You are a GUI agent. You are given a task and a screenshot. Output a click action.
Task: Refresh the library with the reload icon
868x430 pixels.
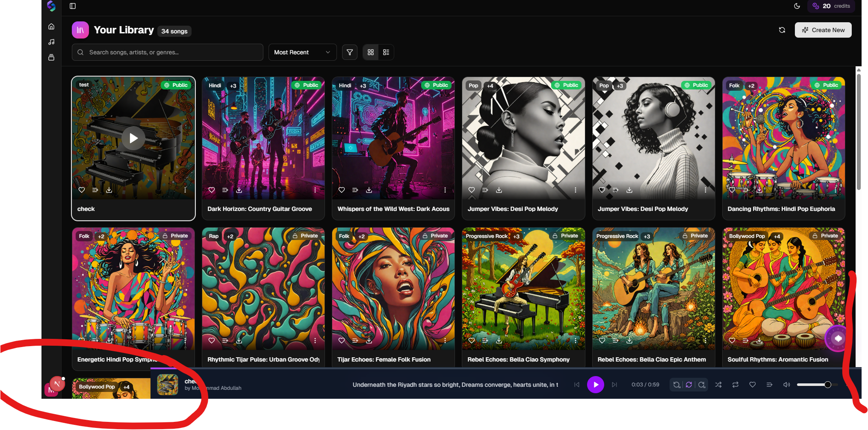pyautogui.click(x=782, y=30)
